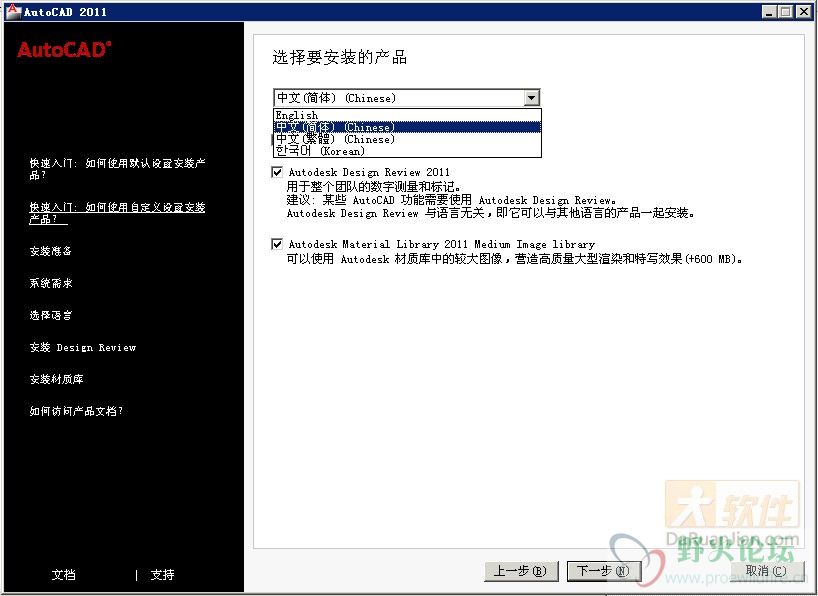Open 选择语言 sidebar link

tap(51, 315)
